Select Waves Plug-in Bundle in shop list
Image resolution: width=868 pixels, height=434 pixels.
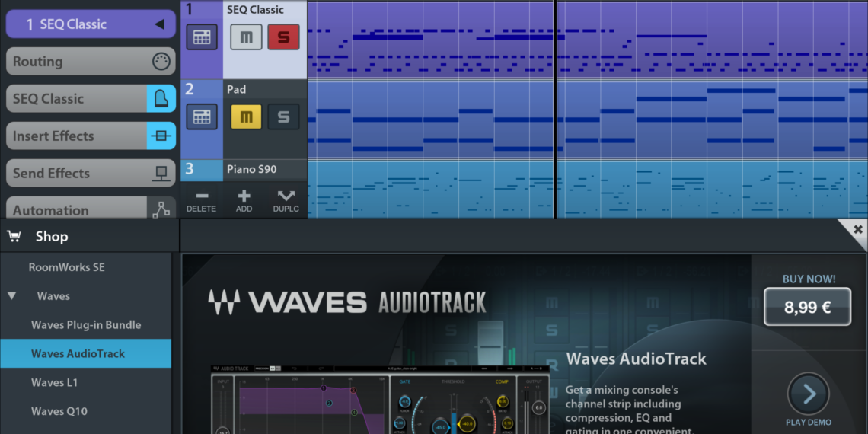point(85,325)
